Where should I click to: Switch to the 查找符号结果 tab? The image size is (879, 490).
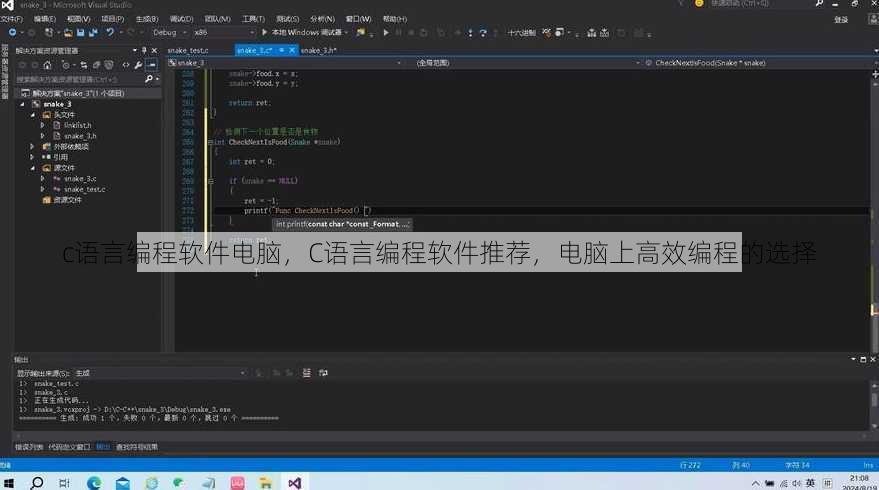(x=137, y=447)
